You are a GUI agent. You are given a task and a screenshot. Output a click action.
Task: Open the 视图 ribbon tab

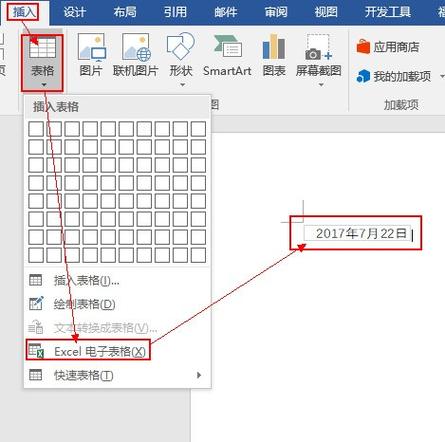pyautogui.click(x=326, y=12)
